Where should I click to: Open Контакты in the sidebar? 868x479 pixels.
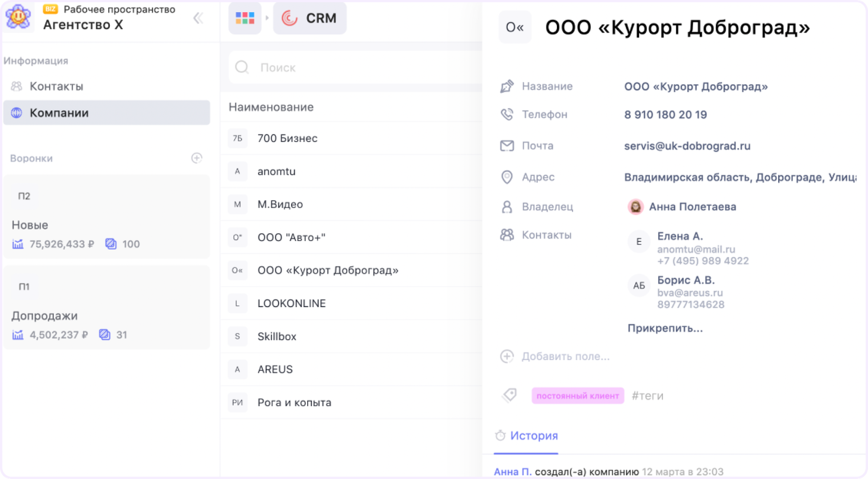56,86
